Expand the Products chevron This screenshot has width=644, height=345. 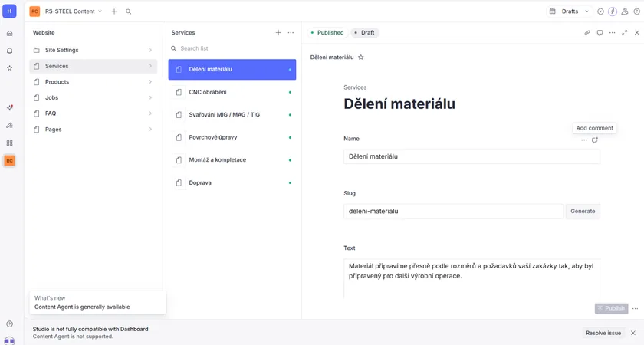click(150, 82)
